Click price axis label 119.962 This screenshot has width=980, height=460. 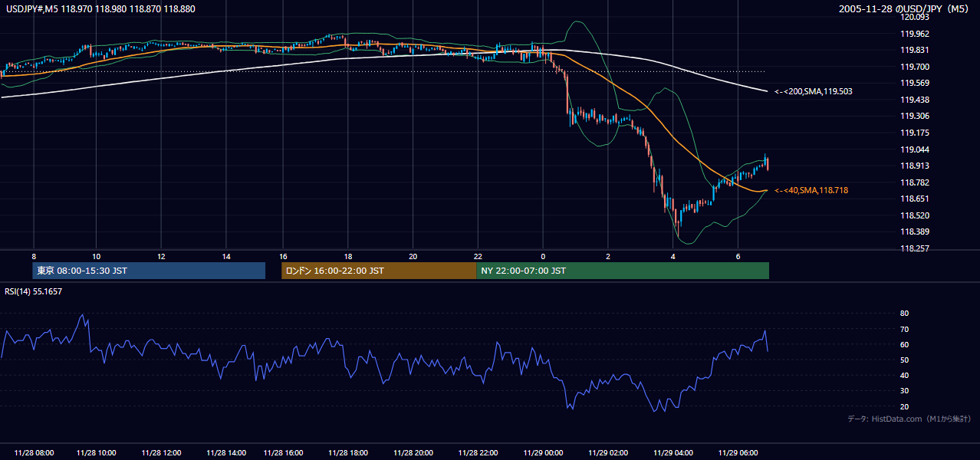coord(914,34)
